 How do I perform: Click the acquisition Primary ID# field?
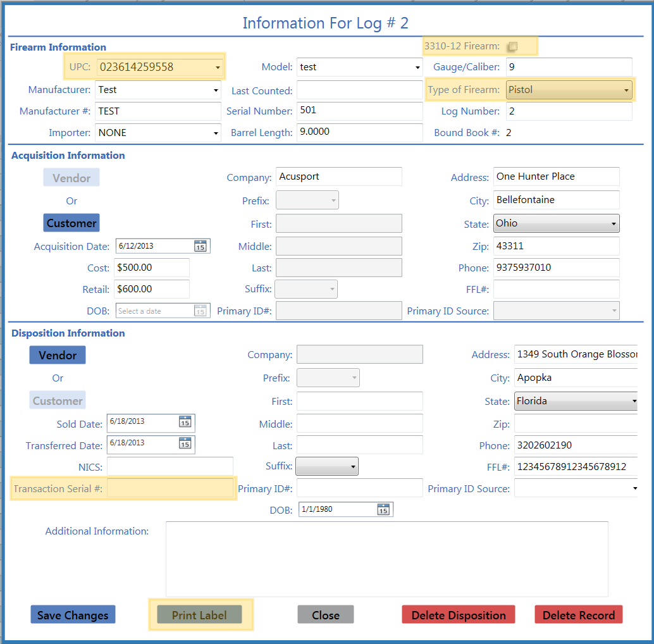click(x=338, y=311)
